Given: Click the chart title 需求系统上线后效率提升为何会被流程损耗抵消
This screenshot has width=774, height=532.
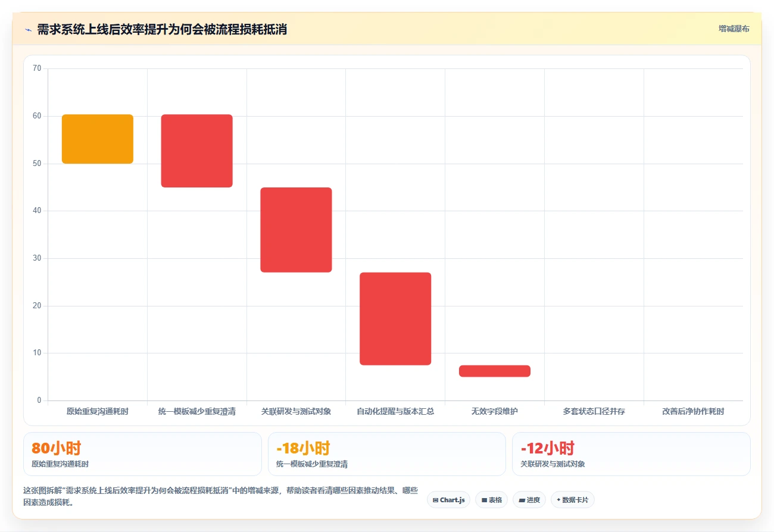Looking at the screenshot, I should point(162,30).
